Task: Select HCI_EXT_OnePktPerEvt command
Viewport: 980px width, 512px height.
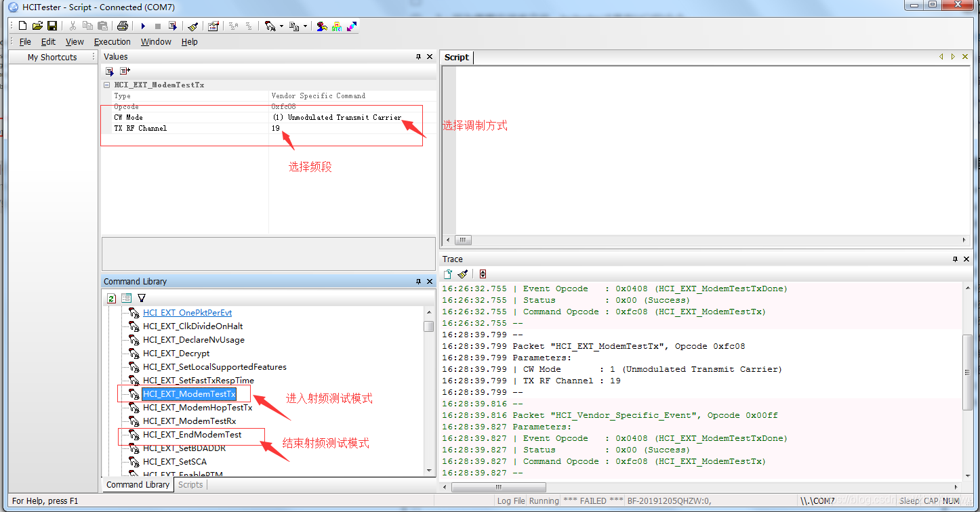Action: coord(188,313)
